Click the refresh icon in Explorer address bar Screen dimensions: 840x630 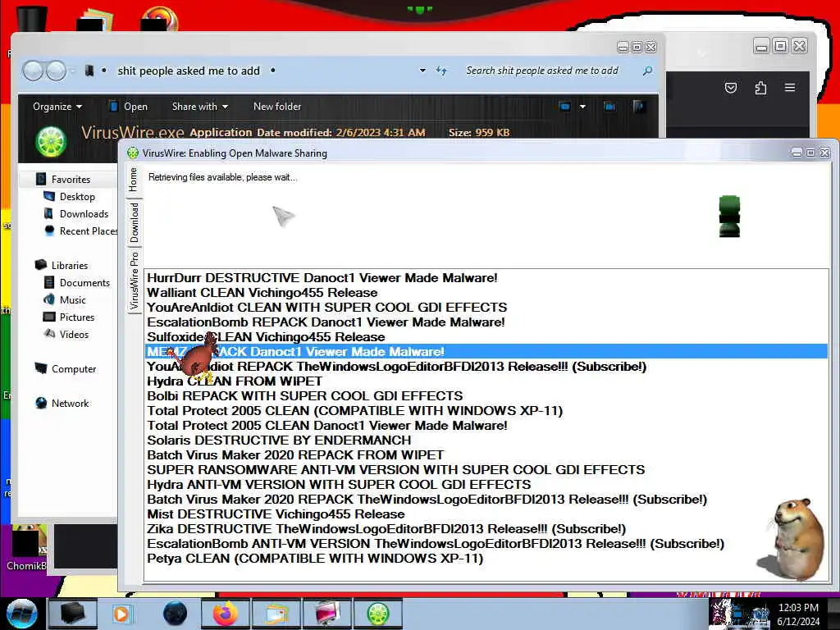click(441, 71)
